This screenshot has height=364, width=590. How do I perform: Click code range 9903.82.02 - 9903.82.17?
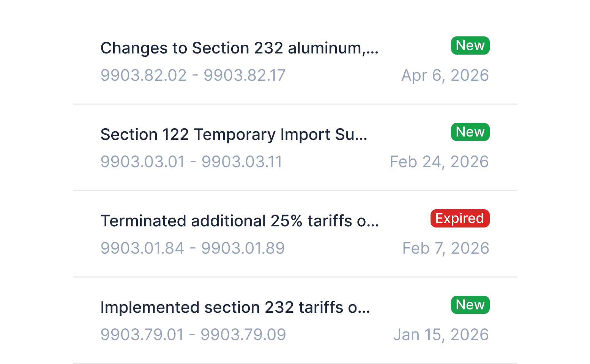point(193,75)
